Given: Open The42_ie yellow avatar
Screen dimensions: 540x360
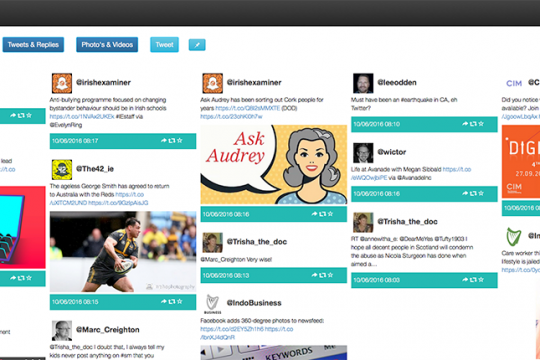Looking at the screenshot, I should pyautogui.click(x=62, y=169).
